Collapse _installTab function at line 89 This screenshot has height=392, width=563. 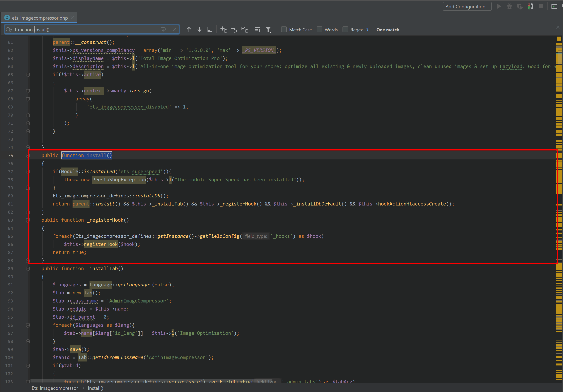[28, 269]
